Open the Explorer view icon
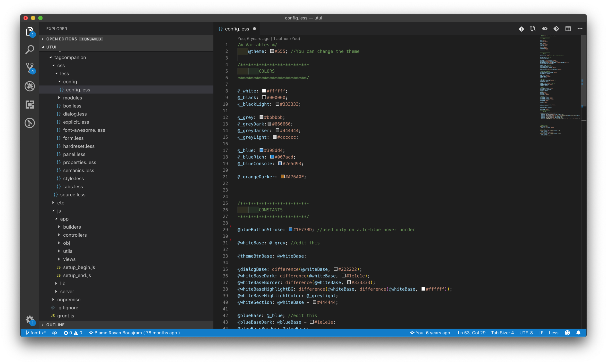 coord(30,31)
